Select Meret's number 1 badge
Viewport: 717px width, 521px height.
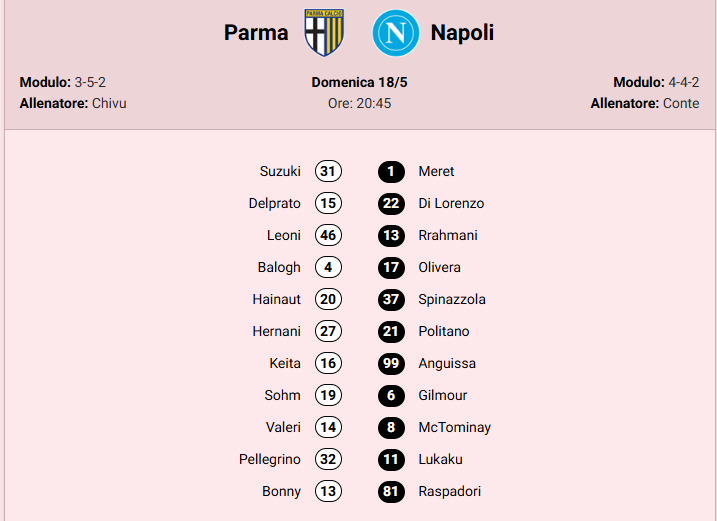[391, 171]
